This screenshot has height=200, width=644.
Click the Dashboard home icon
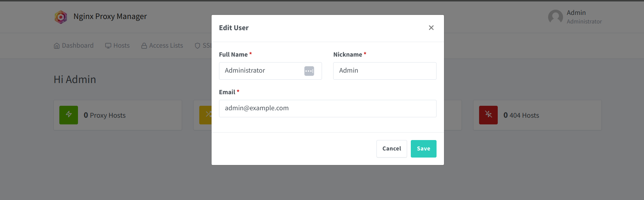(57, 46)
